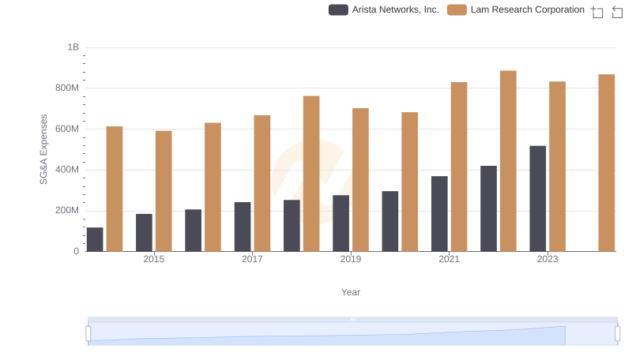This screenshot has height=364, width=632.
Task: Click the 600M y-axis label
Action: click(x=67, y=129)
